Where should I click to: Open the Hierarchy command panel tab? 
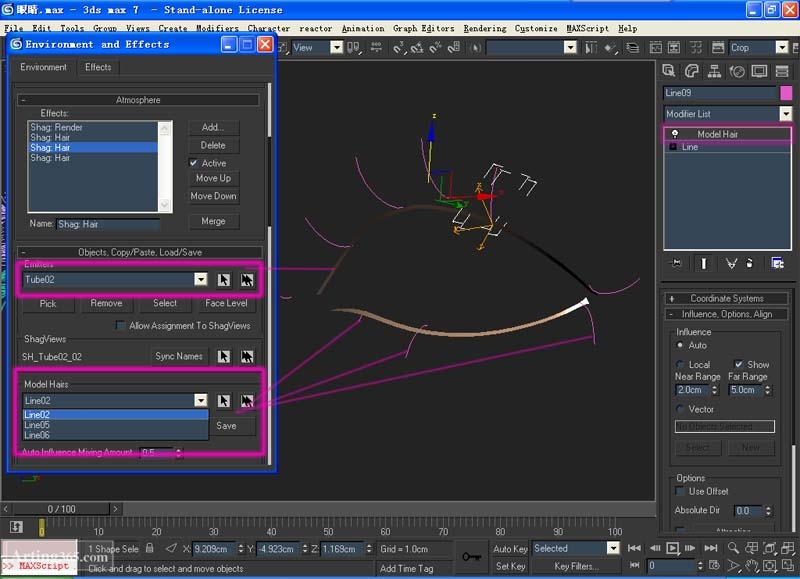pos(714,71)
